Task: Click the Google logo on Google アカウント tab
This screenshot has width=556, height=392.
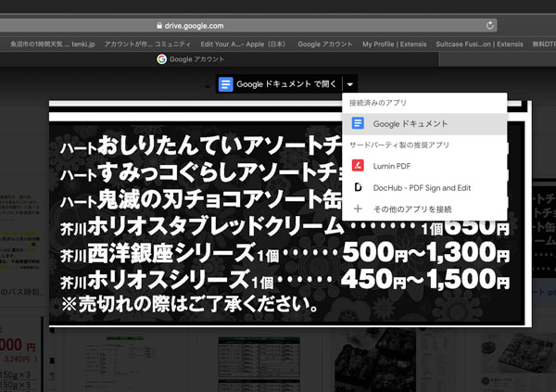Action: coord(161,59)
